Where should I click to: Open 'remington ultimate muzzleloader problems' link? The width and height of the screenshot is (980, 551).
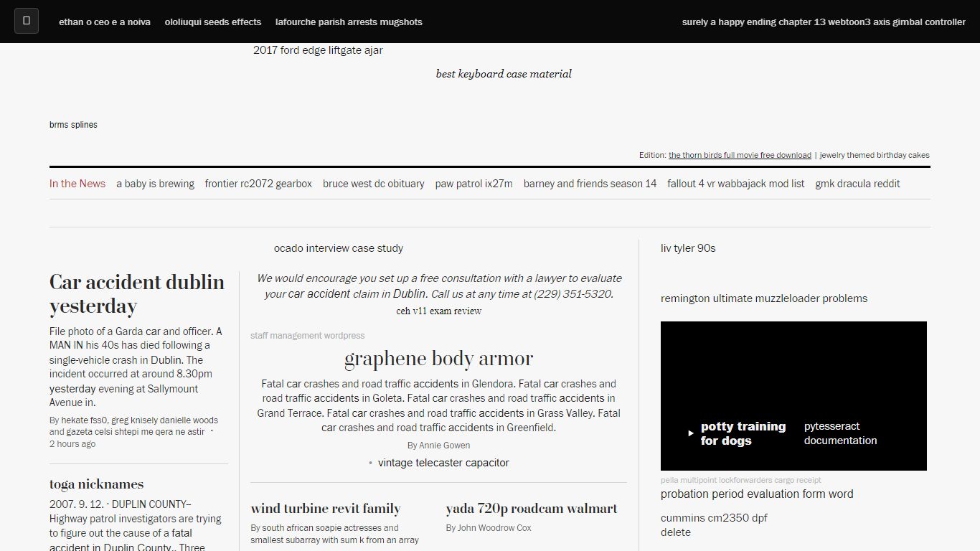pos(764,298)
